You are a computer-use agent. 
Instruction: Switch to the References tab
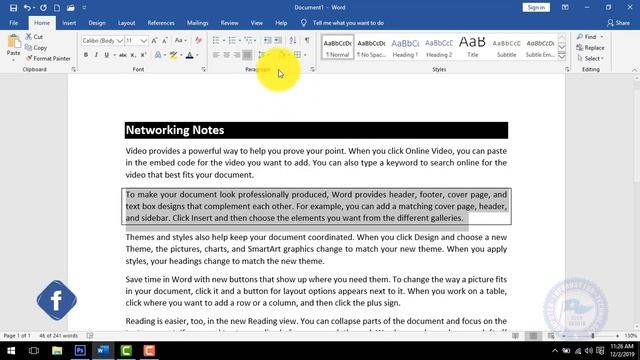pos(161,23)
